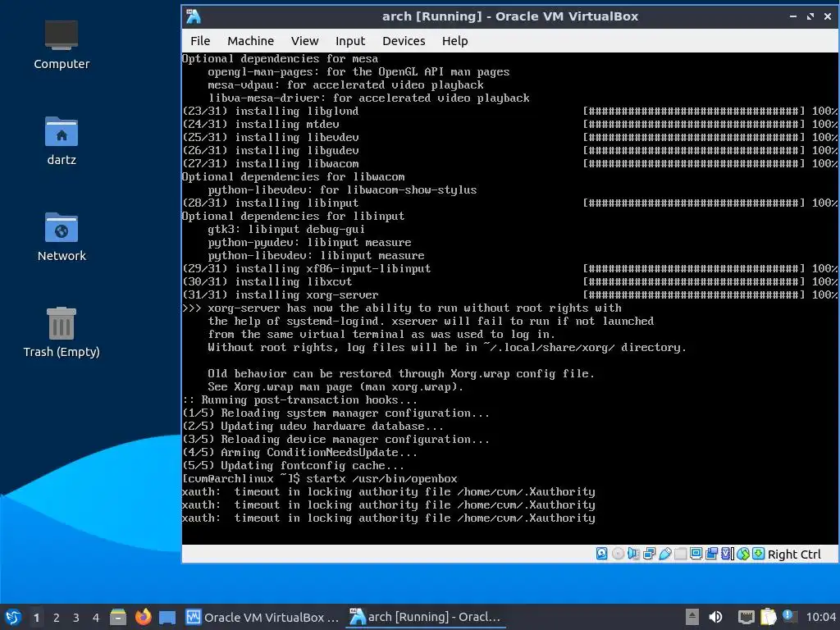Launch Firefox from the taskbar
Viewport: 840px width, 630px height.
[143, 617]
